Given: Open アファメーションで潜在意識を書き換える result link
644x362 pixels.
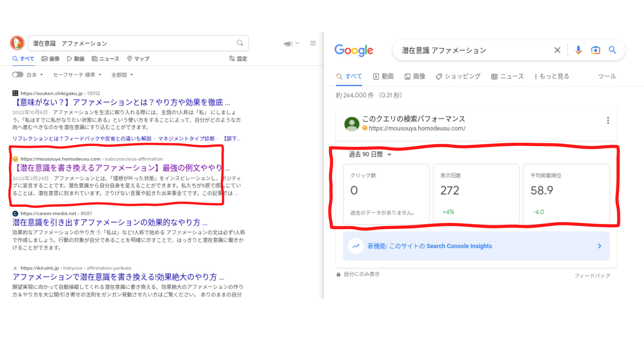Looking at the screenshot, I should (118, 277).
